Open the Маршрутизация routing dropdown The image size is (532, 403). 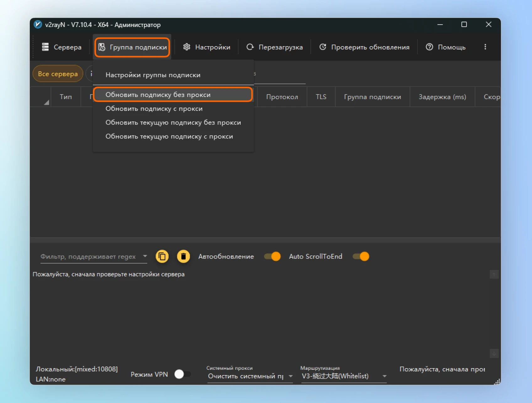[384, 376]
